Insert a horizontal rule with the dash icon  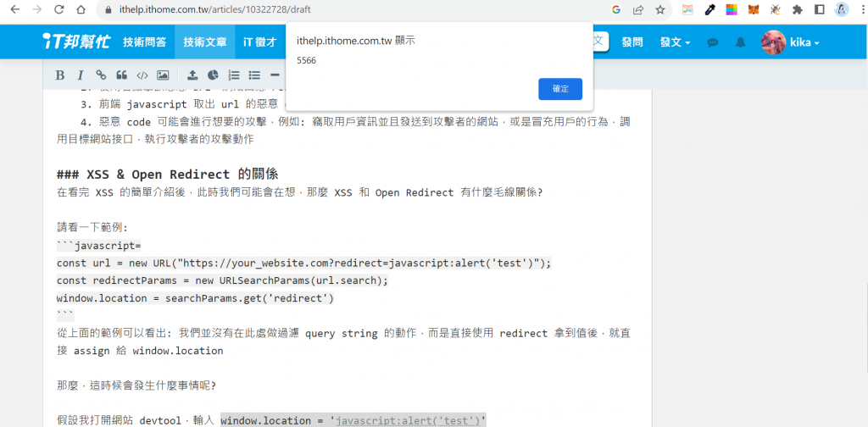[x=275, y=75]
